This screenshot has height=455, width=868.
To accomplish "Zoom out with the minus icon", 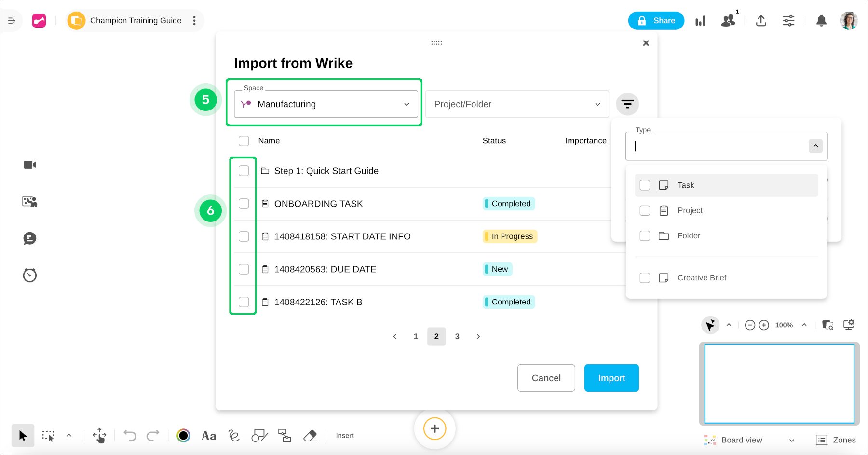I will (750, 325).
